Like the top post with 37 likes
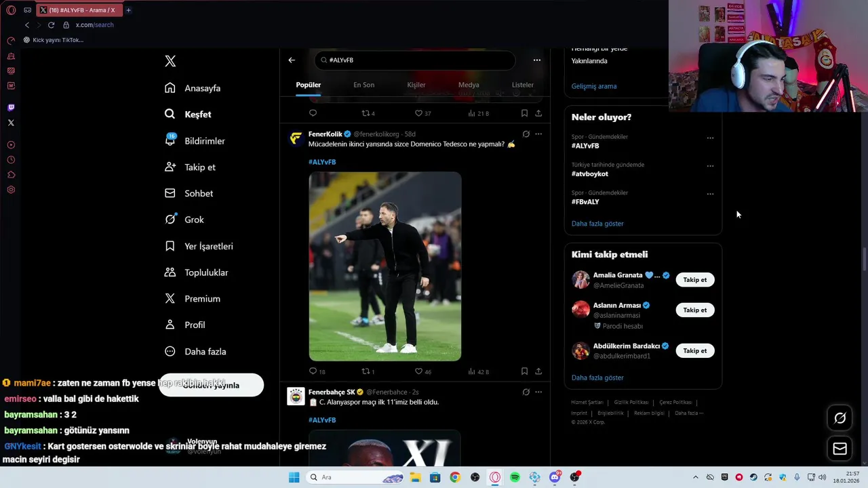Screen dimensions: 868x488 click(x=423, y=113)
